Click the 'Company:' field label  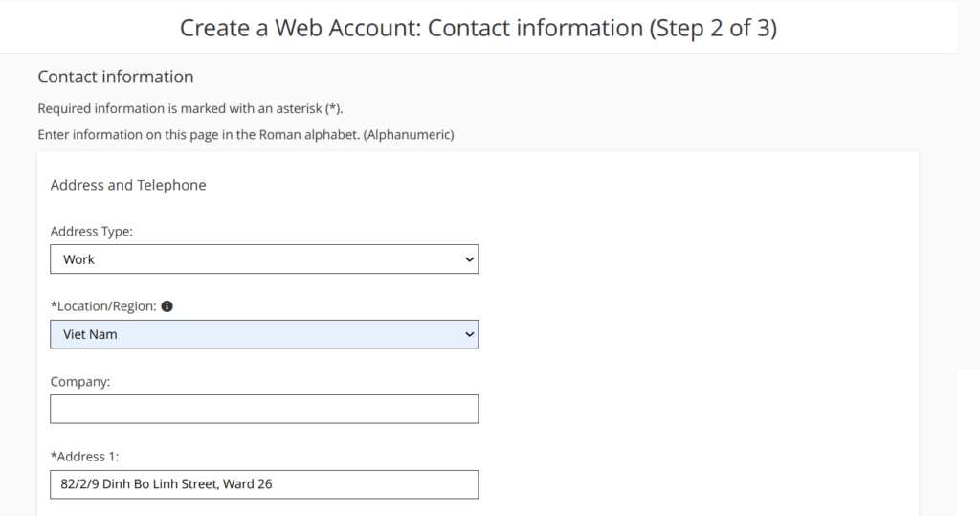[80, 381]
